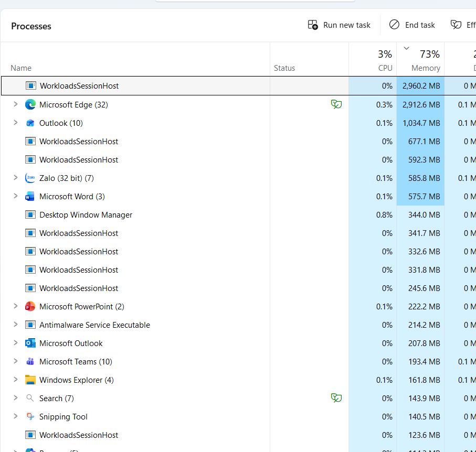Viewport: 476px width, 452px height.
Task: Click the Microsoft Edge process icon
Action: [x=30, y=105]
